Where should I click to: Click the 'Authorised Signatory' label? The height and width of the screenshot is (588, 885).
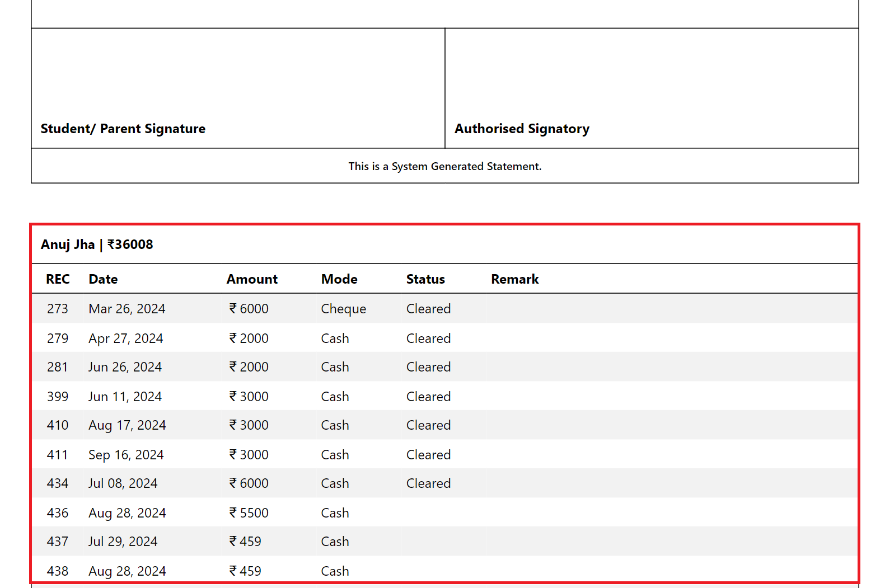click(x=522, y=129)
